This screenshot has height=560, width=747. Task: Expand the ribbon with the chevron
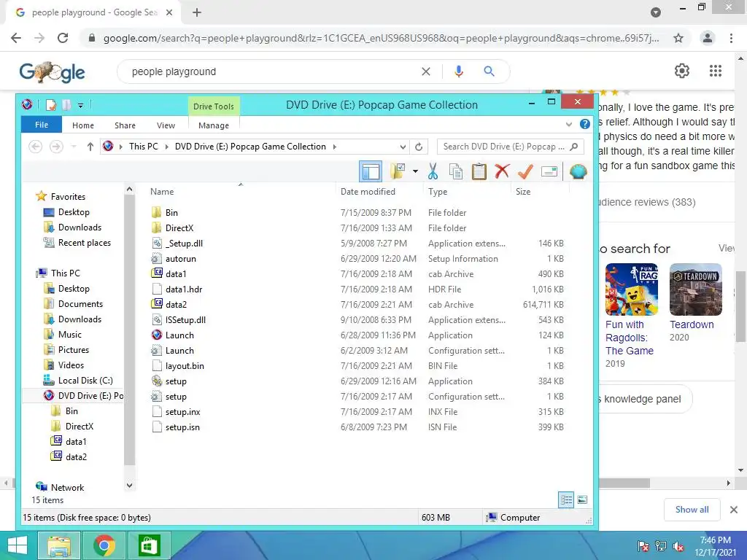coord(569,124)
